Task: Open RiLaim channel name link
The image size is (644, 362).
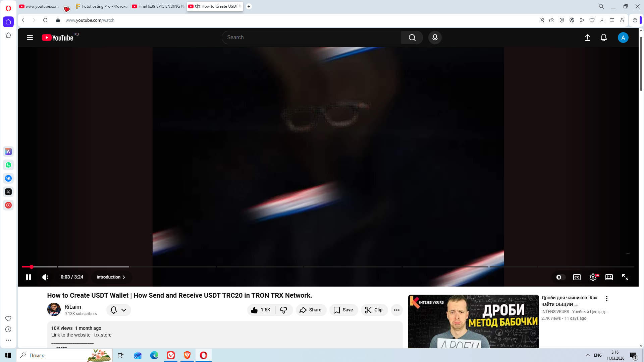Action: point(73,307)
